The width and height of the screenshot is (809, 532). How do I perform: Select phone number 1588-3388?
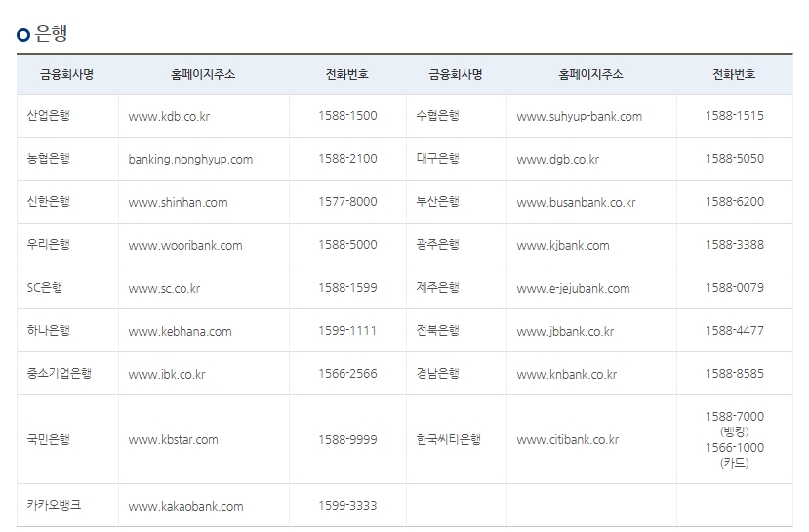pos(735,244)
